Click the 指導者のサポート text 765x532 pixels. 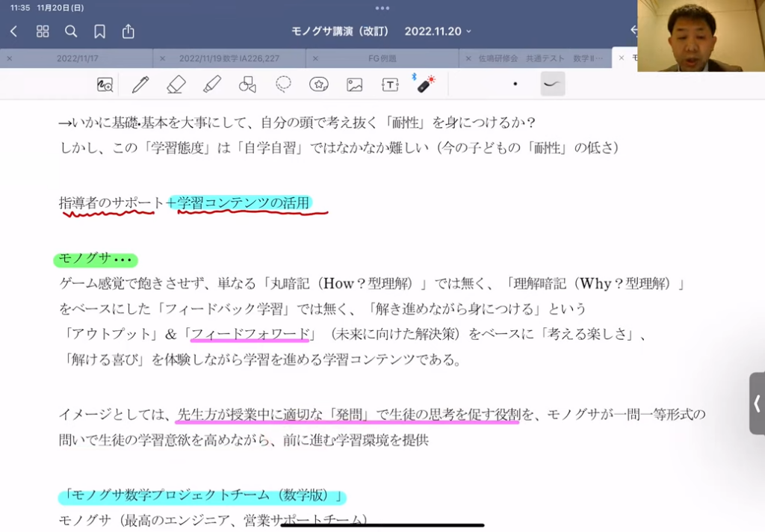[x=111, y=202]
